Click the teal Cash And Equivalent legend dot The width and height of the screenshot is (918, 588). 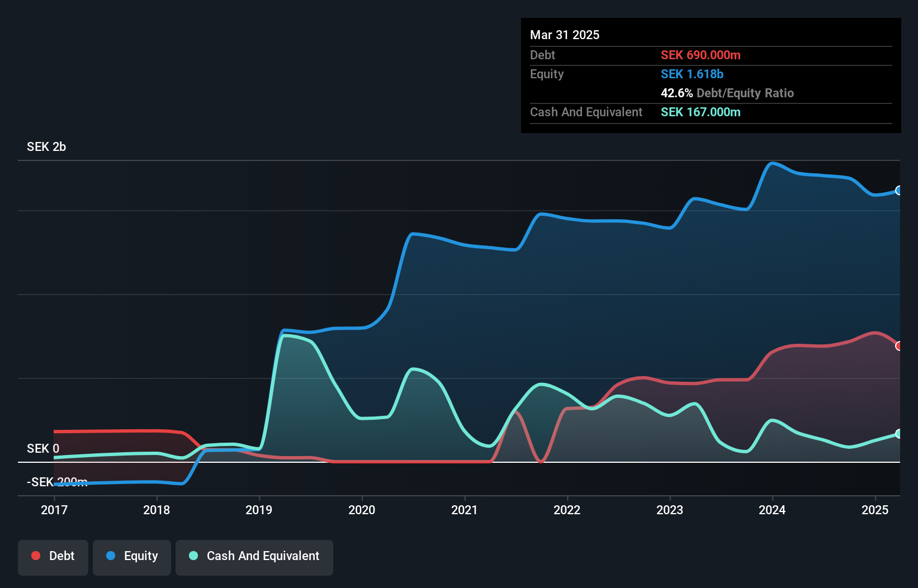[192, 556]
